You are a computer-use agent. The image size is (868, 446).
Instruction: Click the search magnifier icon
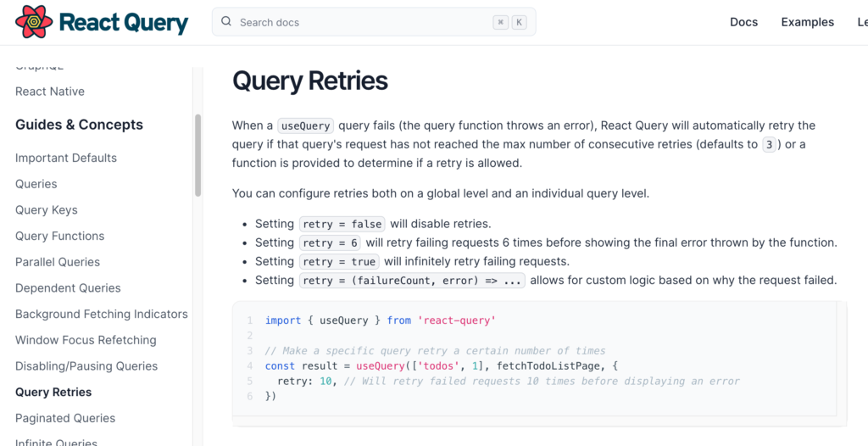click(225, 21)
